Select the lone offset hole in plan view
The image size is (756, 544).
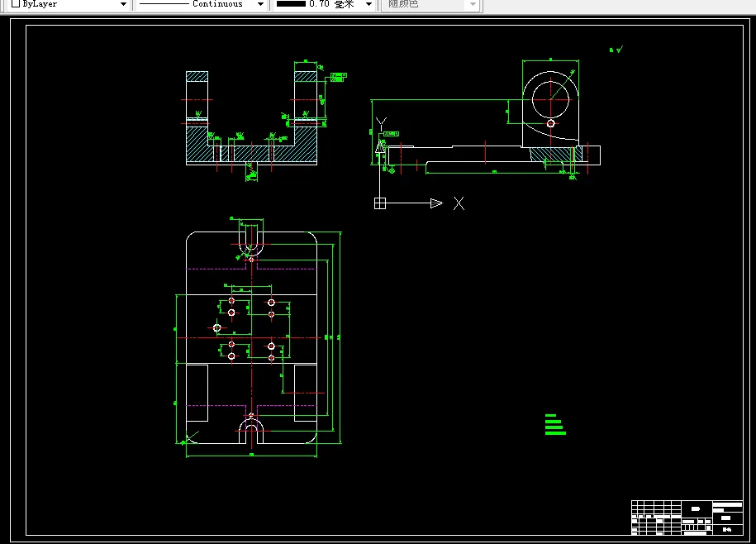[x=217, y=328]
